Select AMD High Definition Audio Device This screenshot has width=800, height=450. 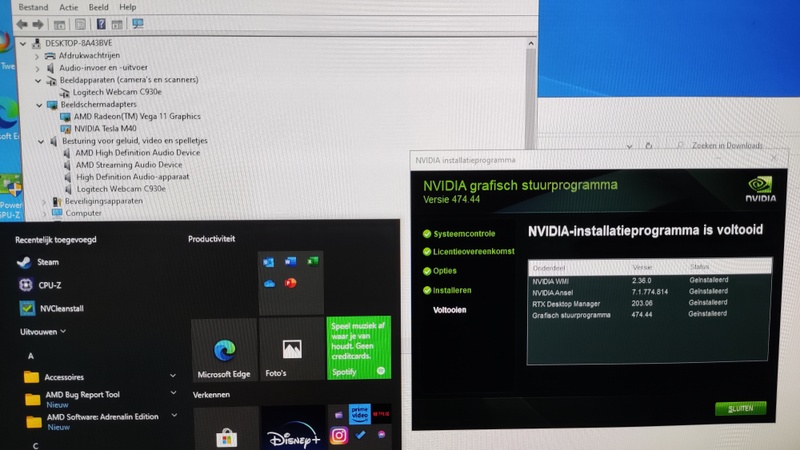(x=138, y=153)
